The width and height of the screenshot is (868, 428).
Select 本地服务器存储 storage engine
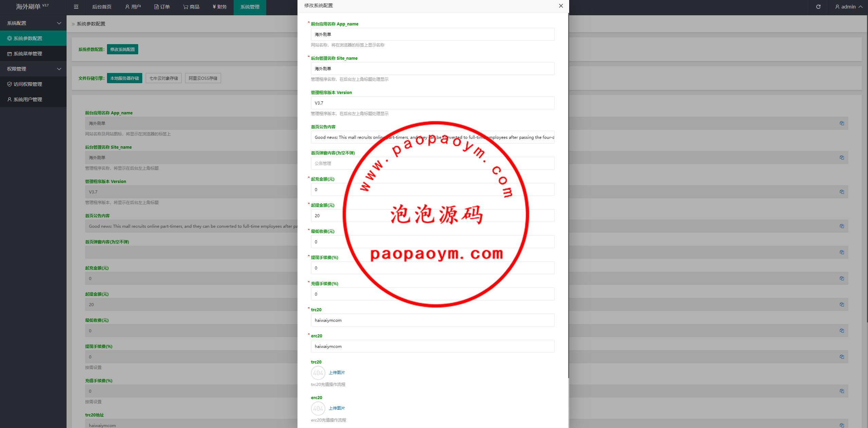point(125,78)
